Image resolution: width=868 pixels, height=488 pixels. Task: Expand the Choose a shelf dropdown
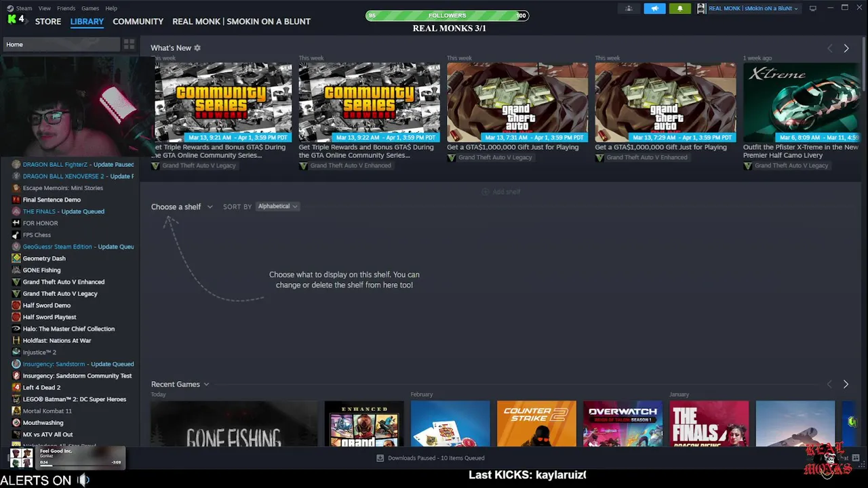coord(182,207)
